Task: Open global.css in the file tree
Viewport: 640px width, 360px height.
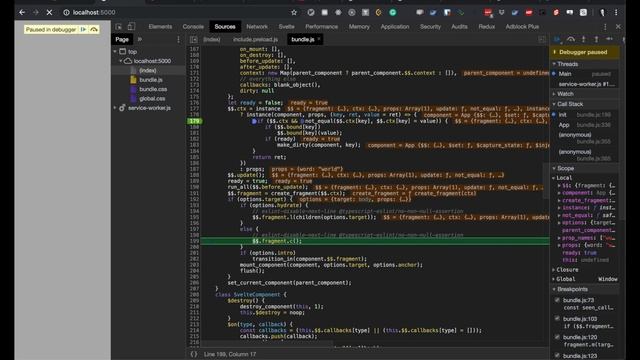Action: 152,98
